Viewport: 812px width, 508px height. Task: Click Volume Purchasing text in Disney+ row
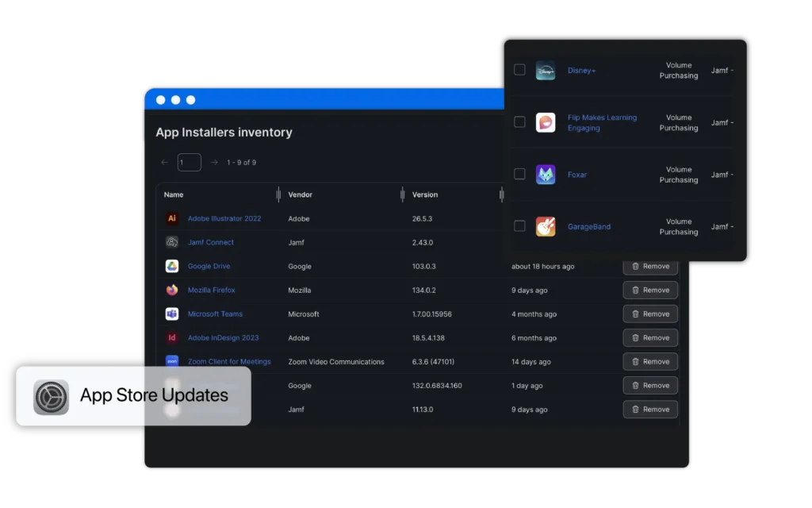[x=679, y=71]
